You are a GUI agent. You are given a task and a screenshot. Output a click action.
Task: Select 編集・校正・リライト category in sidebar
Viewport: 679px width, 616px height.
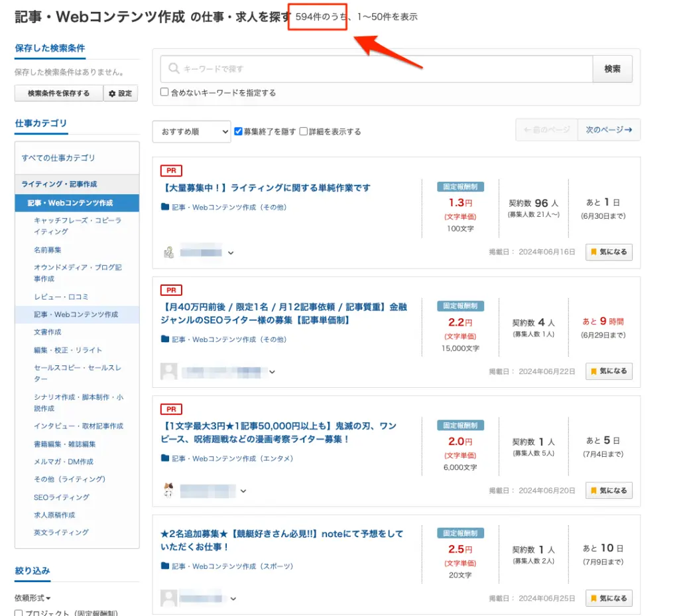(68, 349)
